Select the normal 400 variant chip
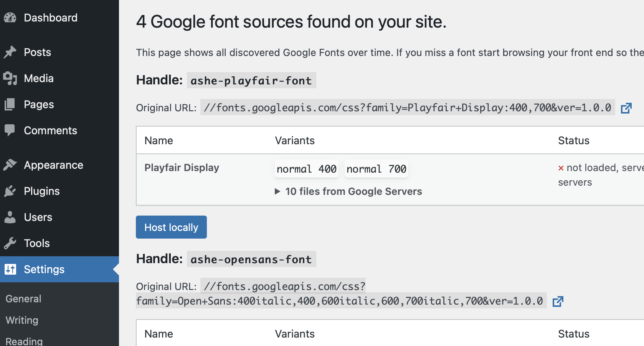Screen dimensions: 644x346 tap(306, 169)
